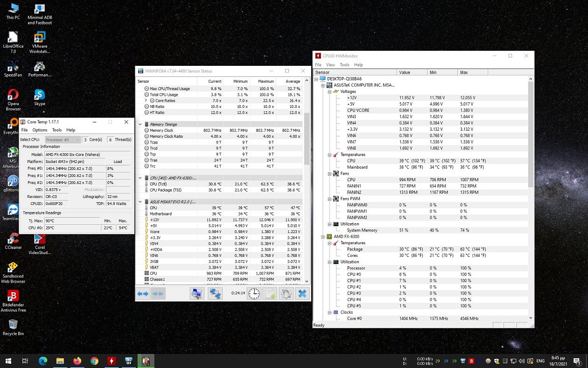Select the Minimal ADB and Fastboot desktop icon
This screenshot has width=588, height=368.
[40, 14]
